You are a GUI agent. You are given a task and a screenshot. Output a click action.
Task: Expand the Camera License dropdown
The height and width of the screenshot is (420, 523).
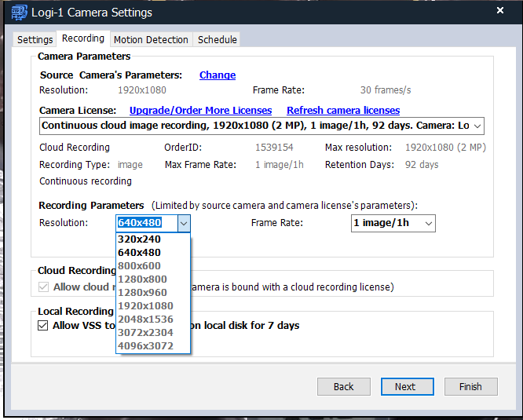pyautogui.click(x=477, y=126)
